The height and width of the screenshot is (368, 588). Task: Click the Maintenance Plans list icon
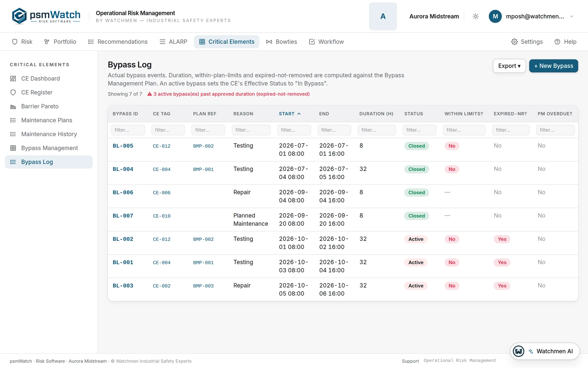[13, 120]
